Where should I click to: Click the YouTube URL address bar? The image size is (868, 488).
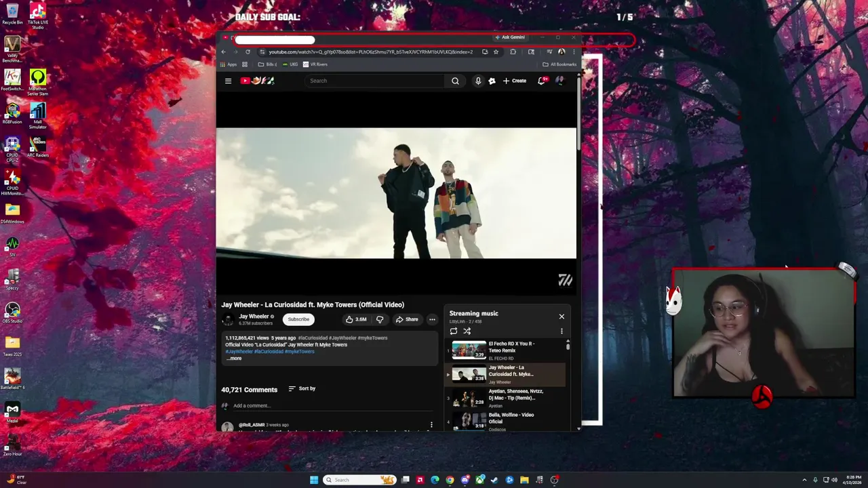point(370,52)
